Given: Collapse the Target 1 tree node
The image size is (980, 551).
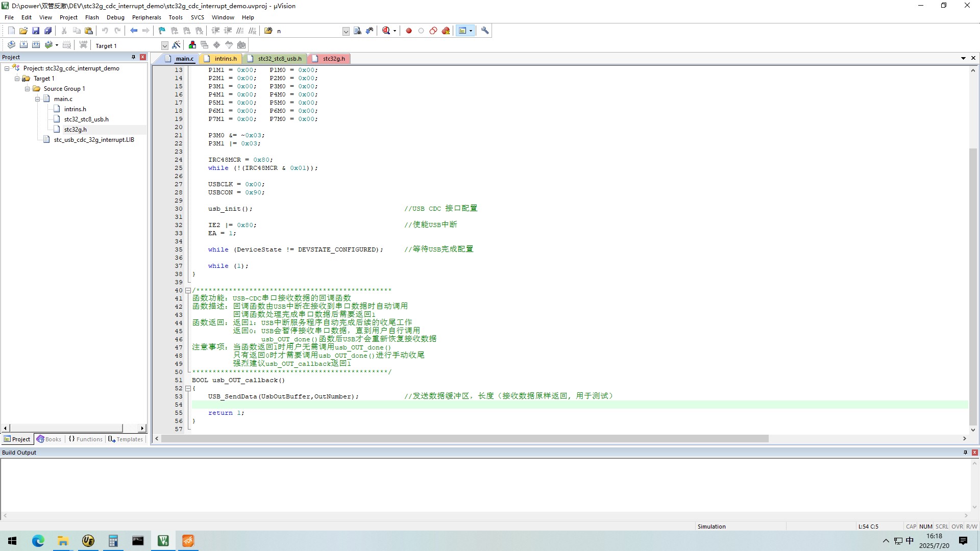Looking at the screenshot, I should (17, 79).
